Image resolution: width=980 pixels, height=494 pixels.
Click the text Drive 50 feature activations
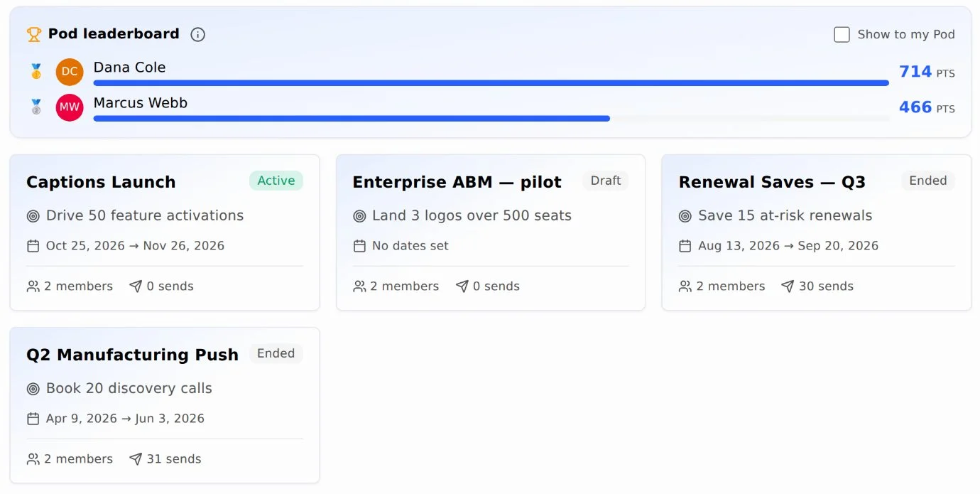click(x=145, y=215)
